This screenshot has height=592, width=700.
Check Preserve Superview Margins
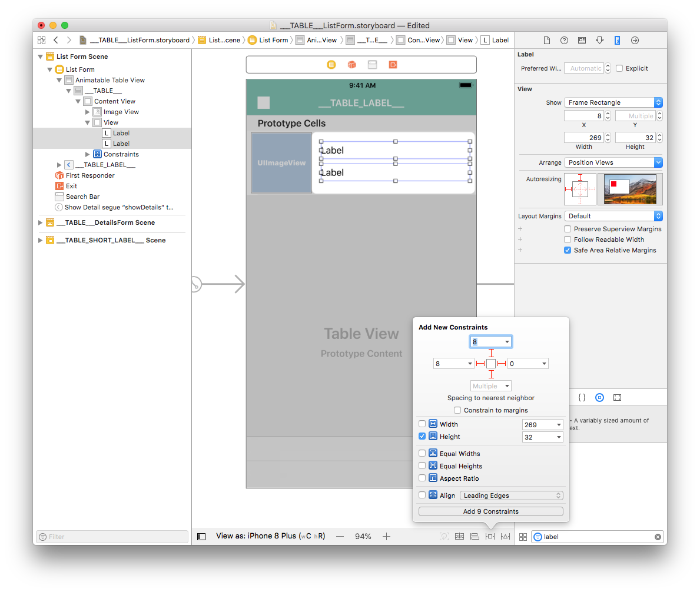pyautogui.click(x=568, y=229)
